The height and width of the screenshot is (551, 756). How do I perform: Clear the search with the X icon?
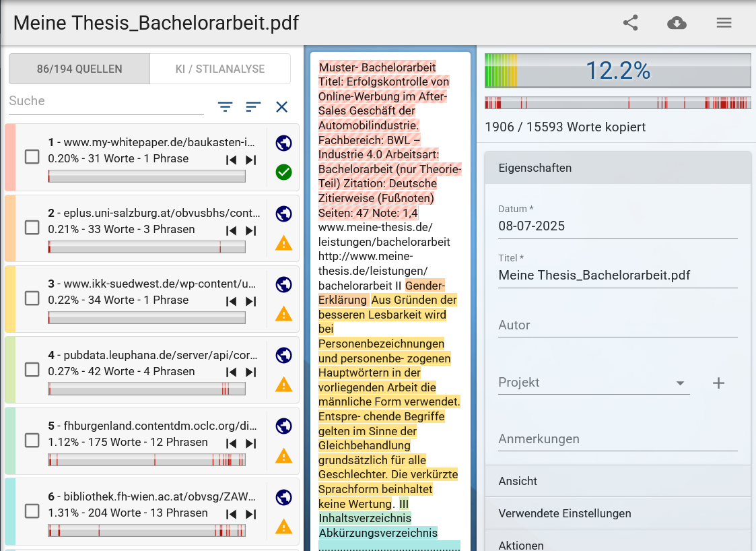[281, 106]
